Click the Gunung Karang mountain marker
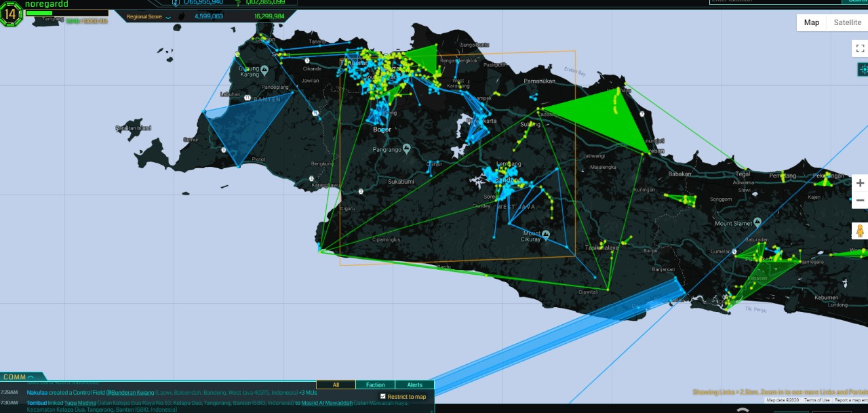This screenshot has height=413, width=868. coord(264,69)
